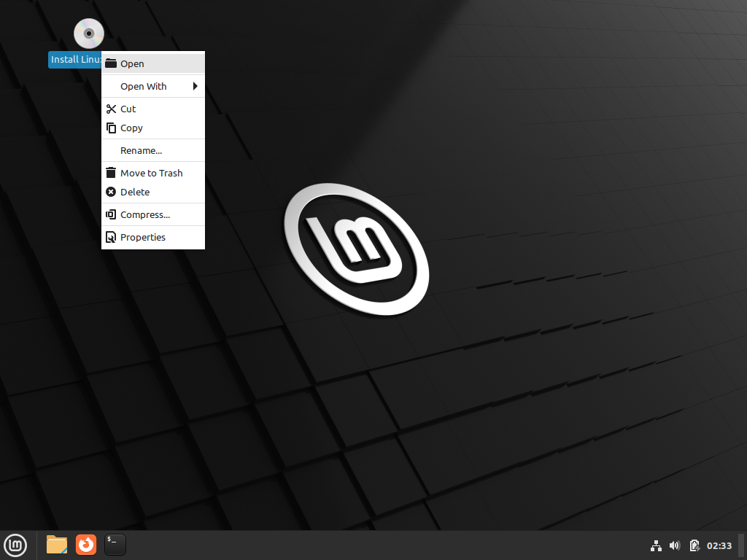This screenshot has height=560, width=747.
Task: Select Compress... menu entry
Action: point(153,215)
